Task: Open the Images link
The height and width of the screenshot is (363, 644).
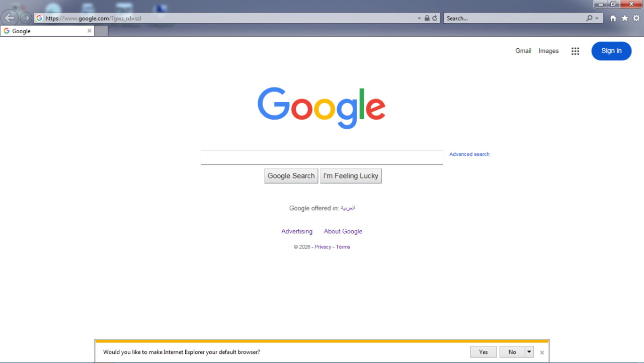Action: (x=548, y=51)
